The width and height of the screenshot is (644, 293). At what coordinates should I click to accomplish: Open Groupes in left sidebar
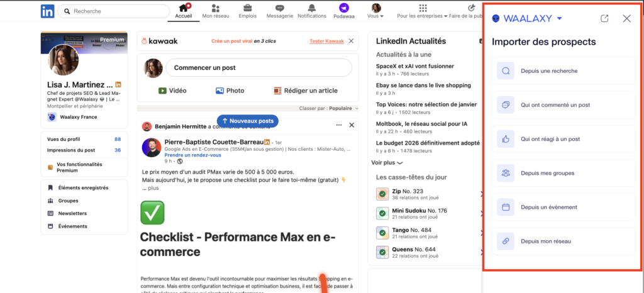[63, 201]
